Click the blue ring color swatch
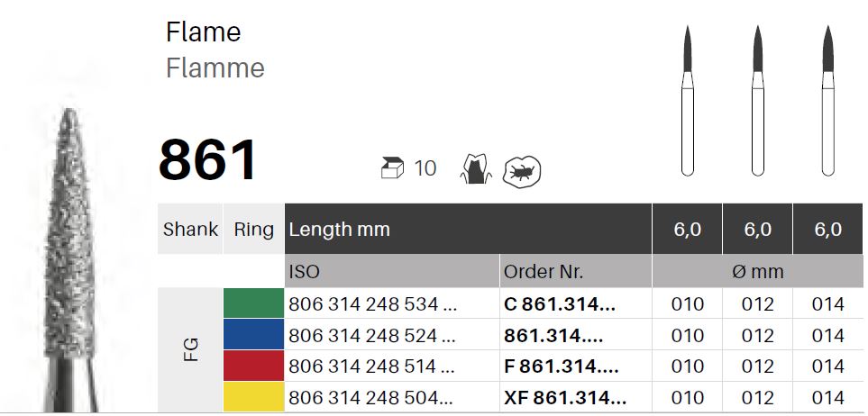Screen dimensions: 868x416 (x=253, y=334)
